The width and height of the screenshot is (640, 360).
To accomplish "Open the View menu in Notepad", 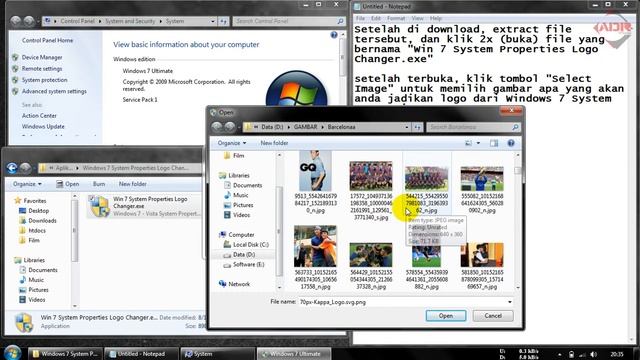I will pos(417,18).
